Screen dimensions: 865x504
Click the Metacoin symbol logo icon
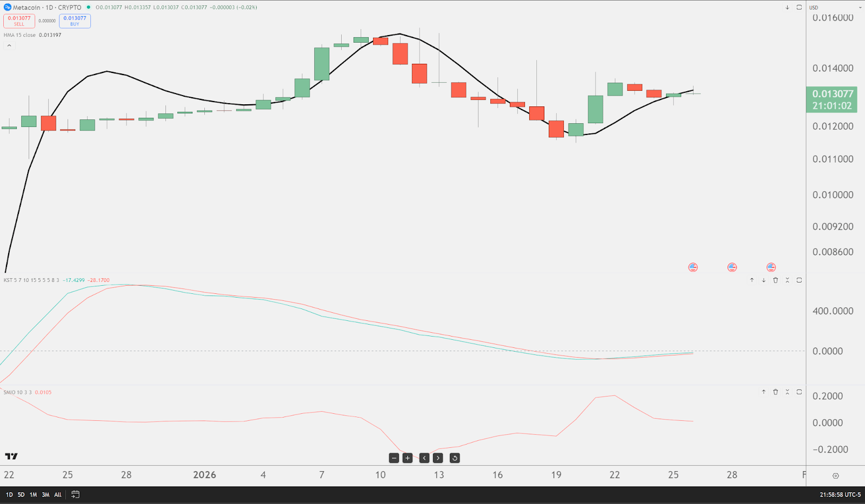tap(8, 8)
